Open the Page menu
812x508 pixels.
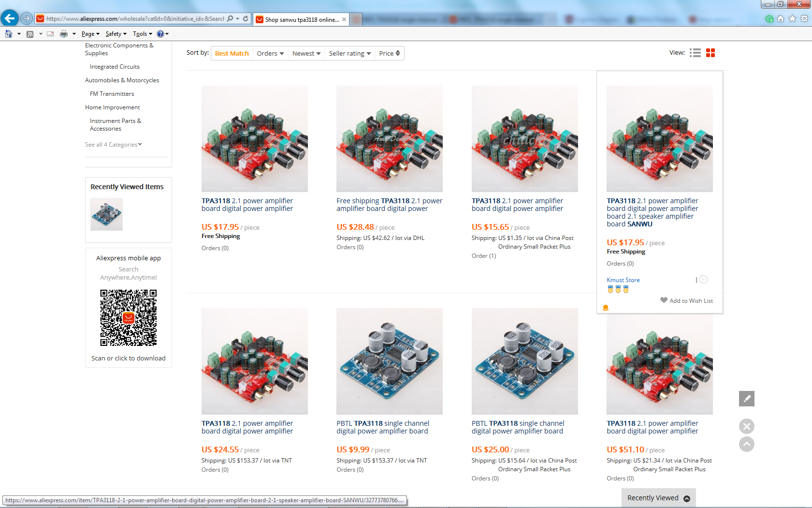(90, 34)
